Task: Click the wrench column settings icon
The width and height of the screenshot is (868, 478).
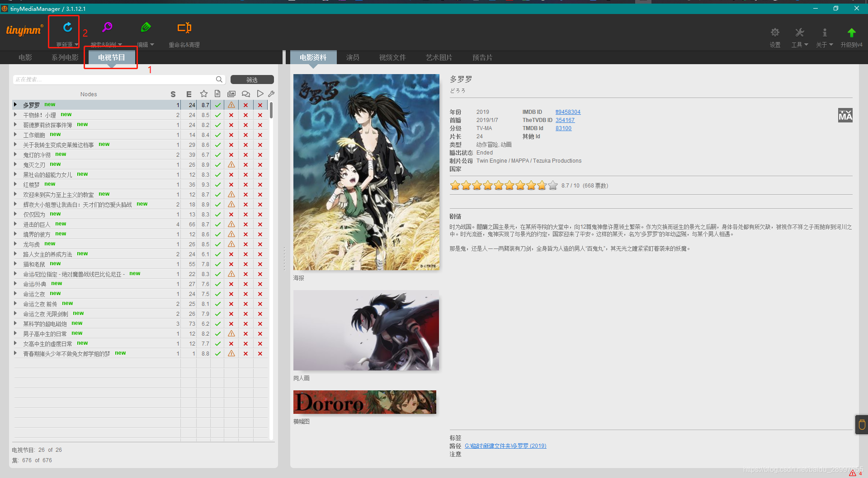Action: coord(271,94)
